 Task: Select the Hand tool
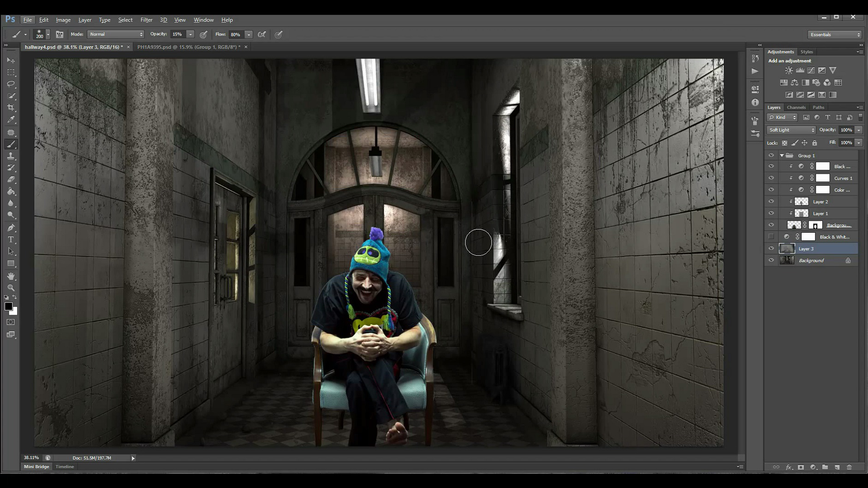11,276
